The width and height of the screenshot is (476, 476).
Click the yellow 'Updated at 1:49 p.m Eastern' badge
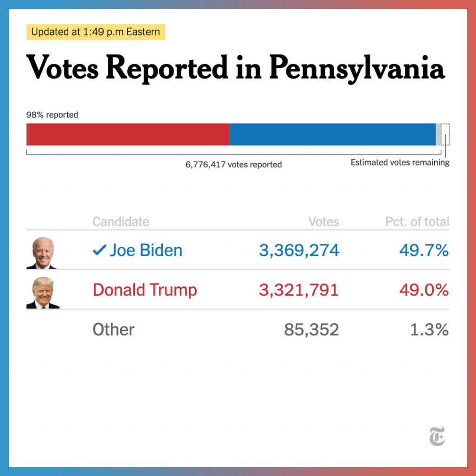click(x=96, y=32)
